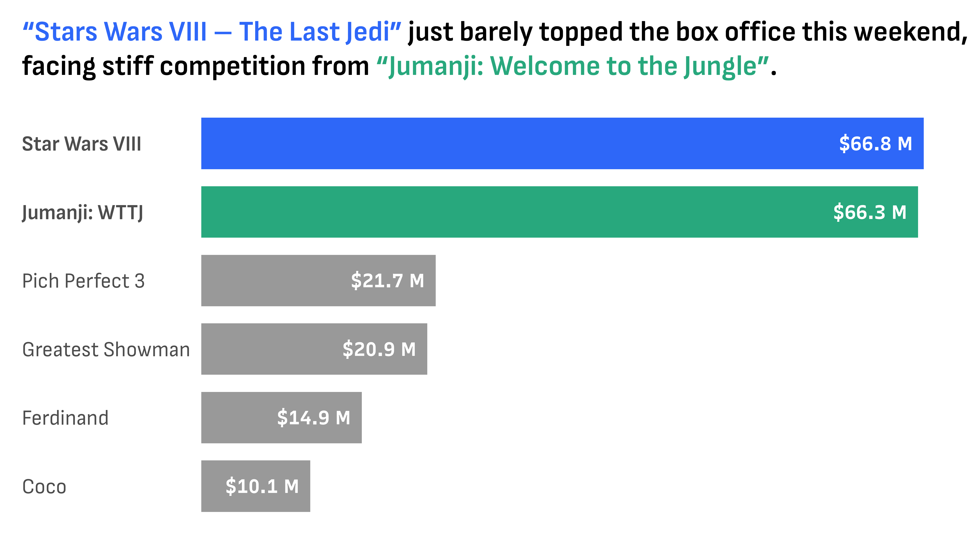Click the $14.9 M value label
The width and height of the screenshot is (980, 549).
point(313,417)
